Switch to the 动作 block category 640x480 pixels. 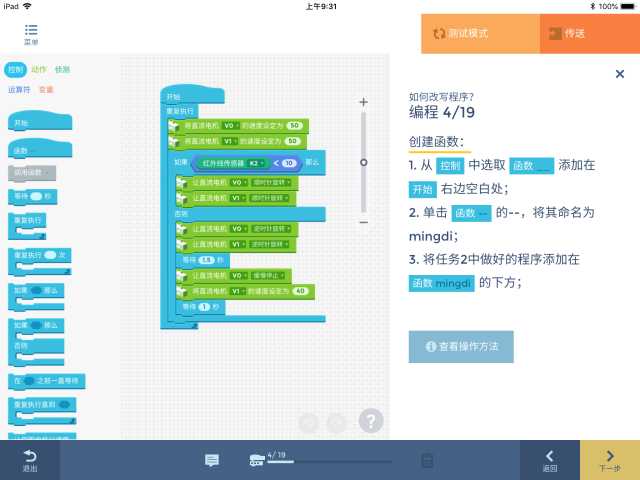point(39,70)
